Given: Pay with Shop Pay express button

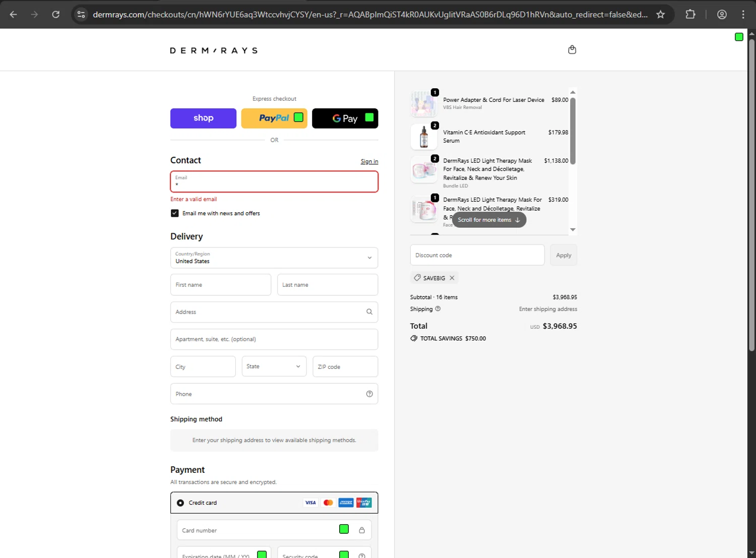Looking at the screenshot, I should pyautogui.click(x=203, y=118).
